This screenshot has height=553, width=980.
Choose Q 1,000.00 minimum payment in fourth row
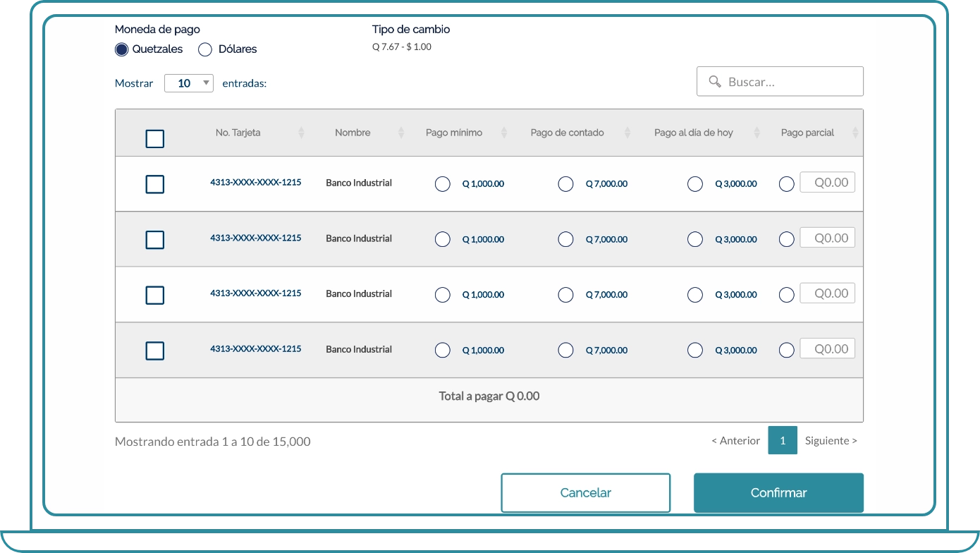click(443, 350)
